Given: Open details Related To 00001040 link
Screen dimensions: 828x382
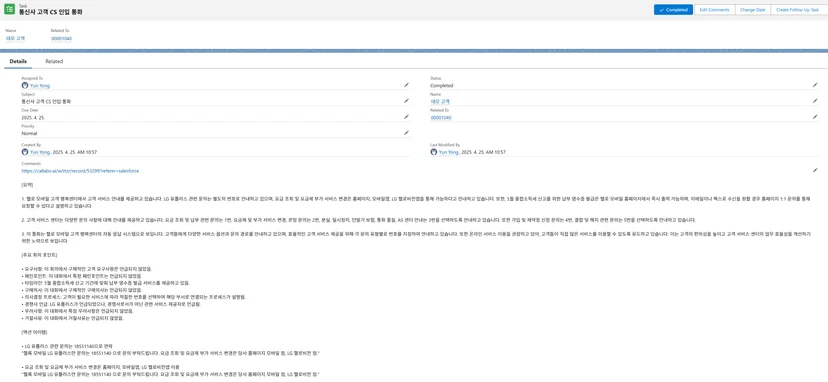Looking at the screenshot, I should click(x=441, y=118).
